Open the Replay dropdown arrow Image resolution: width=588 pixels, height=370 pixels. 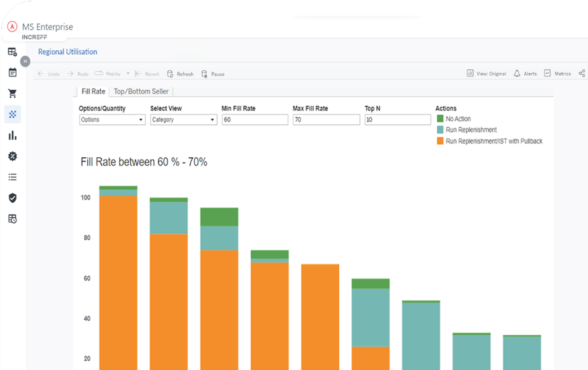pos(128,73)
